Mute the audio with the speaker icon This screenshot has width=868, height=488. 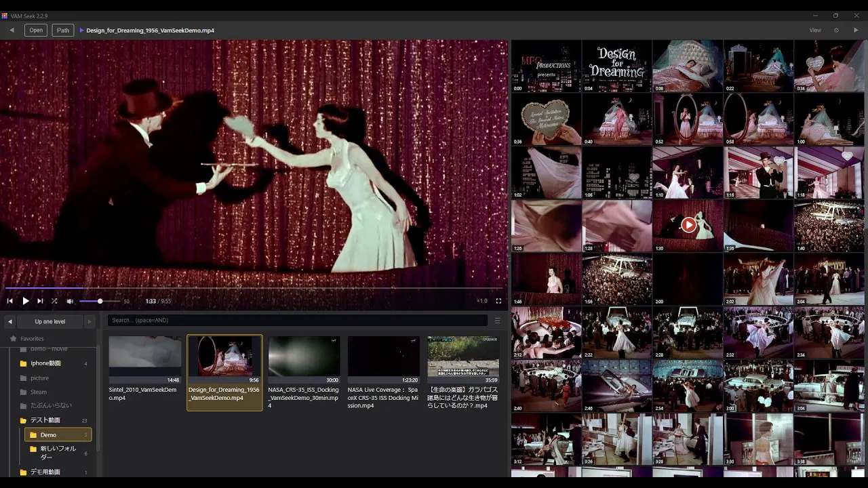(70, 301)
